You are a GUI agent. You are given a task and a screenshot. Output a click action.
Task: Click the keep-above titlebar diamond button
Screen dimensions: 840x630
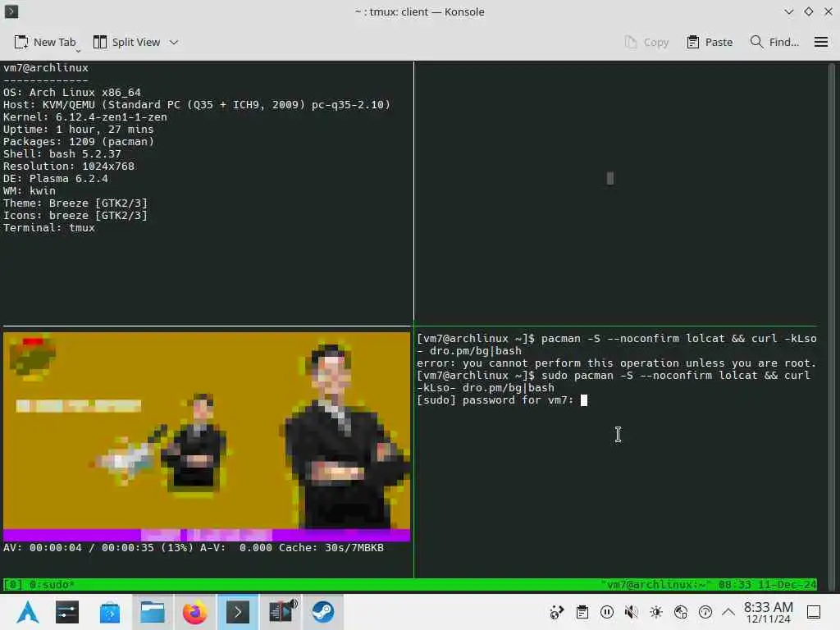[808, 11]
